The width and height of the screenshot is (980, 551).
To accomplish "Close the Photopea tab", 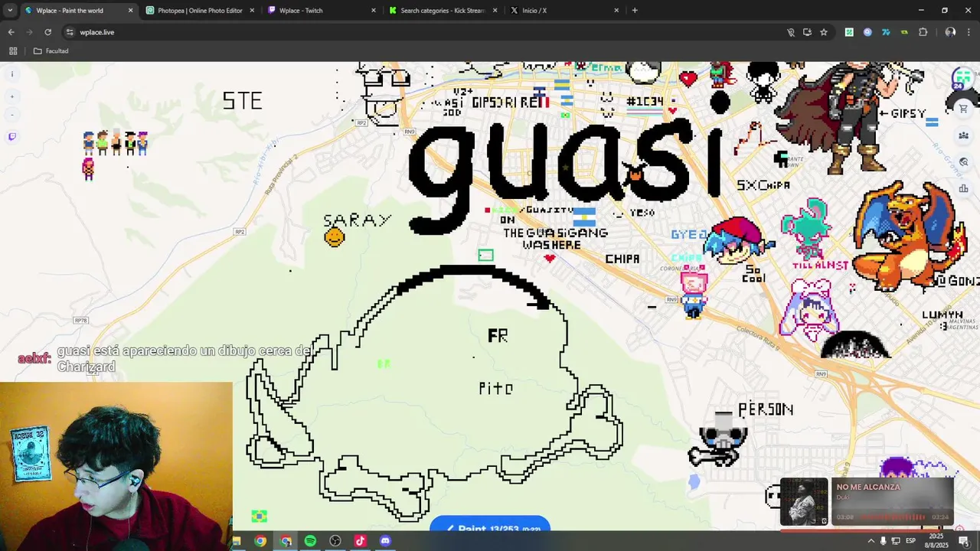I will [x=252, y=11].
